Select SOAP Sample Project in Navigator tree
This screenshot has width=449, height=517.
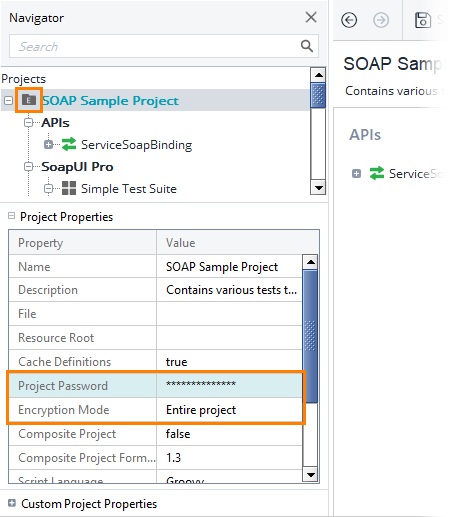coord(111,100)
